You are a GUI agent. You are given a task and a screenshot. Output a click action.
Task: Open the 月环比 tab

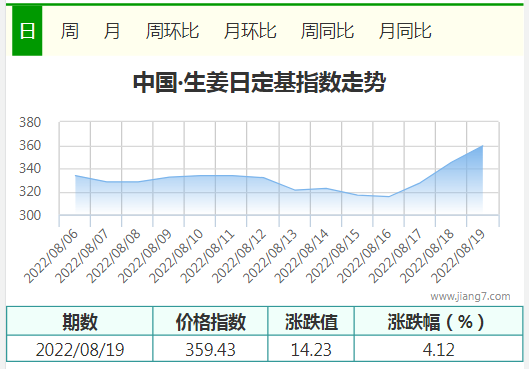tap(250, 31)
